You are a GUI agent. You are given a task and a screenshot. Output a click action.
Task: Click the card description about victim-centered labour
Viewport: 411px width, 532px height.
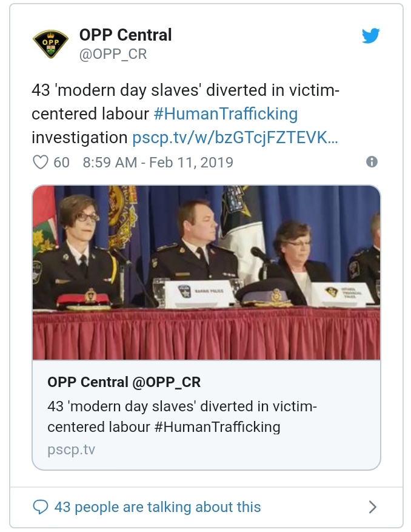tap(182, 416)
